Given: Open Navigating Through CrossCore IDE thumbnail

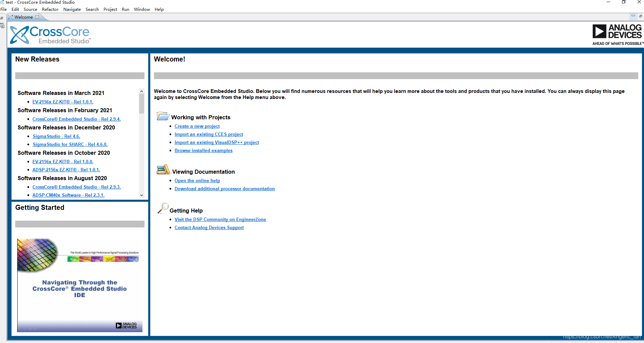Looking at the screenshot, I should coord(80,285).
